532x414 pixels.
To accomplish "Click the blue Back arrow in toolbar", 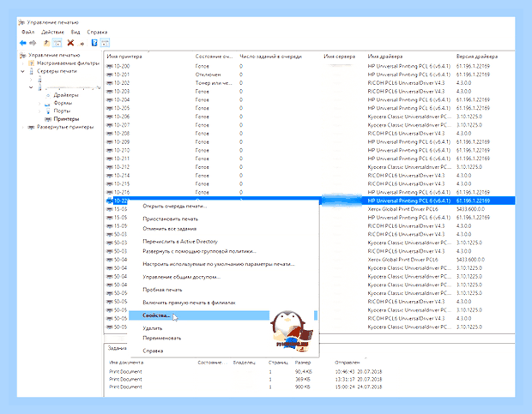I will point(23,43).
